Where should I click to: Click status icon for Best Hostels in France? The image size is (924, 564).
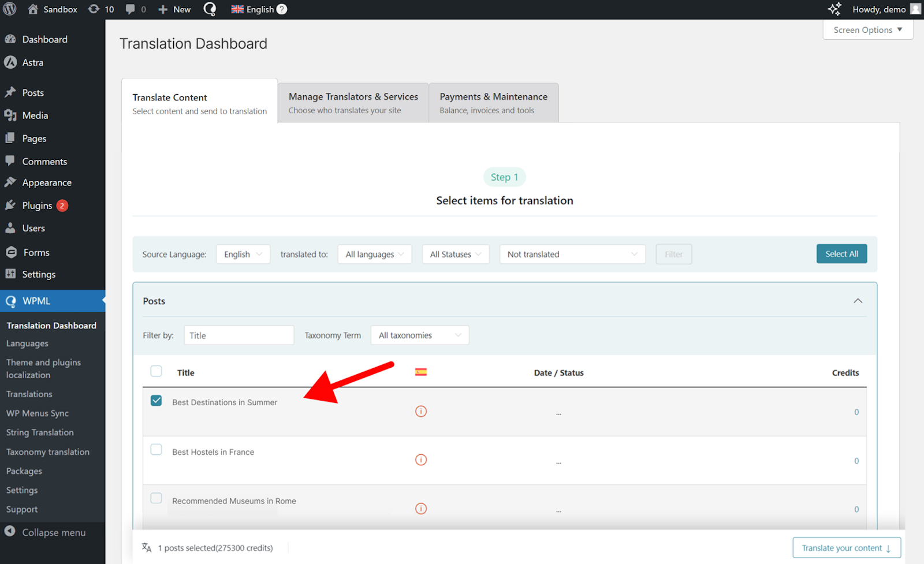click(x=421, y=460)
